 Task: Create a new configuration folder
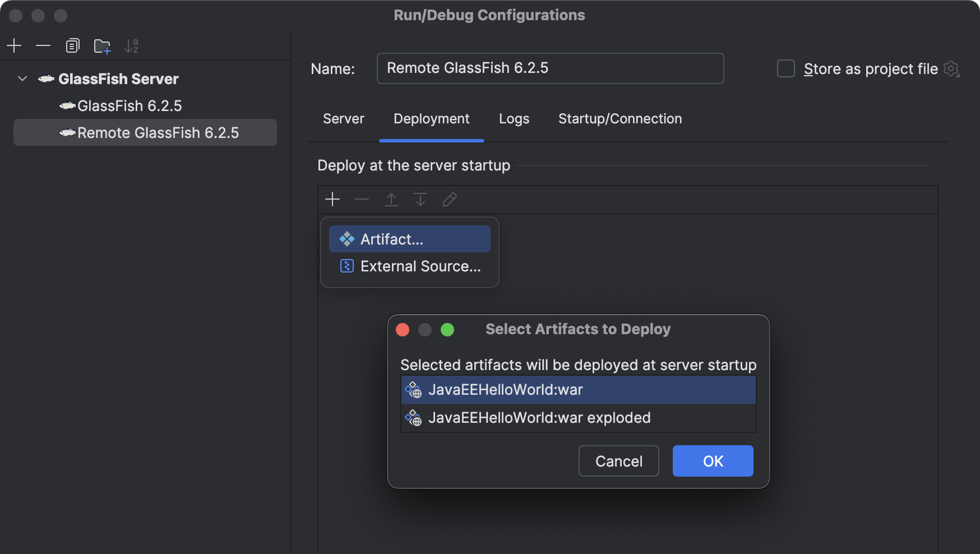(102, 47)
